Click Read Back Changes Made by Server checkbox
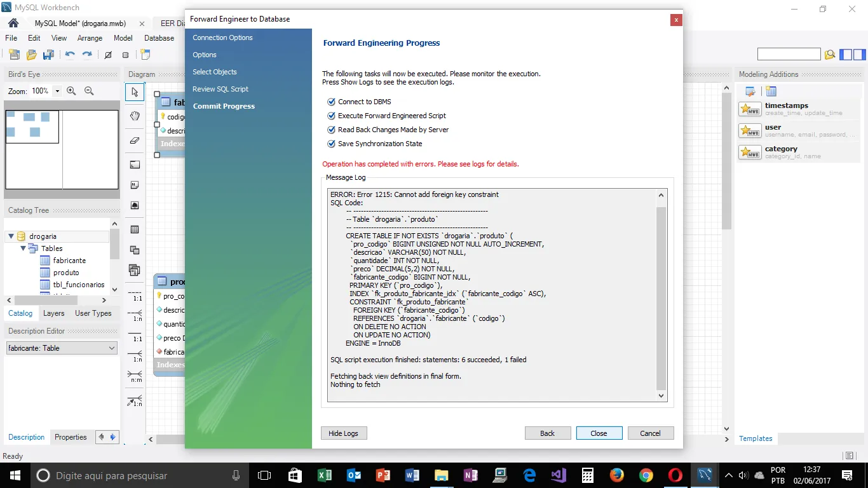Screen dimensions: 868x488 tap(331, 130)
